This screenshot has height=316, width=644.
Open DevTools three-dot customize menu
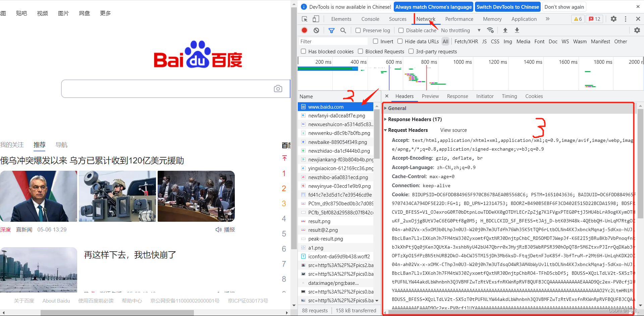click(x=626, y=19)
